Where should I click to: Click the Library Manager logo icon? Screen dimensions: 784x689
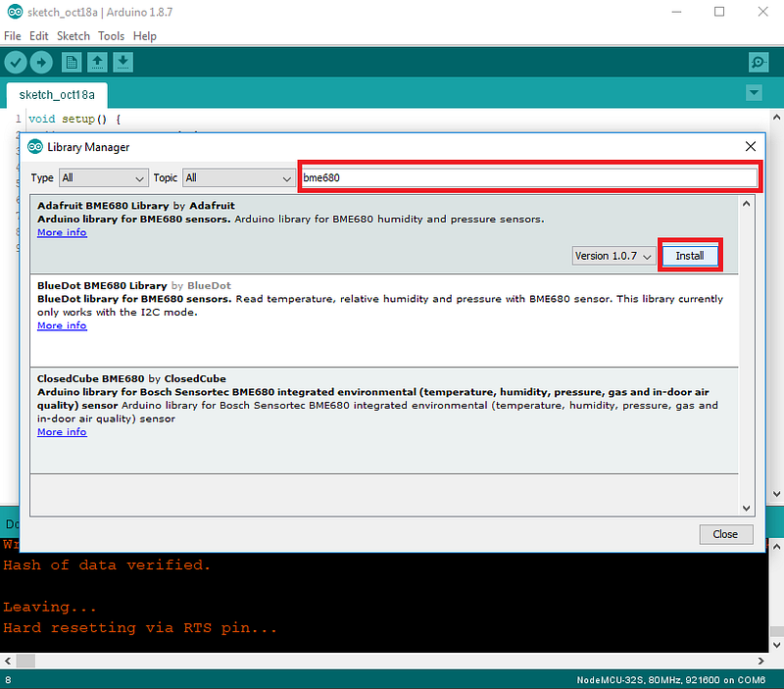click(x=35, y=146)
